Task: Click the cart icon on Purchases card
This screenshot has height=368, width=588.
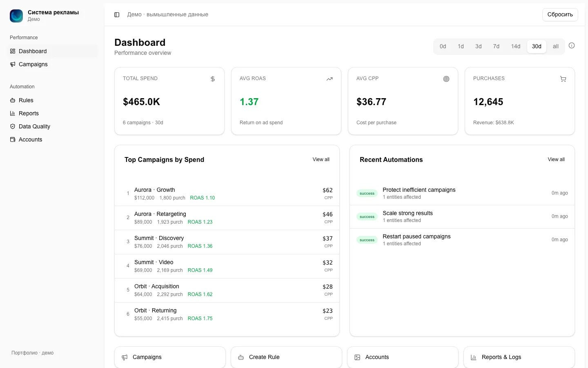Action: pyautogui.click(x=563, y=79)
